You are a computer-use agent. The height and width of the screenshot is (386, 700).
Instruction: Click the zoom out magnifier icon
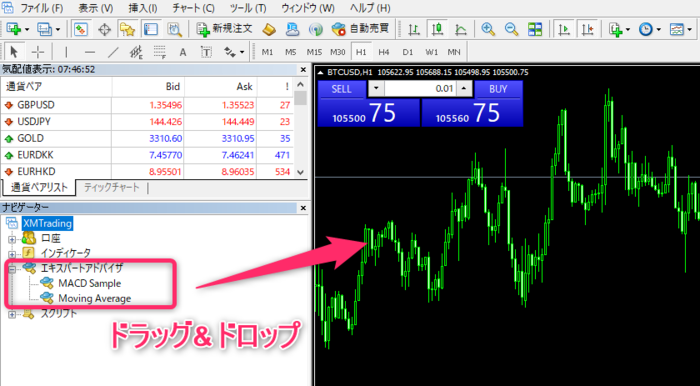click(511, 29)
